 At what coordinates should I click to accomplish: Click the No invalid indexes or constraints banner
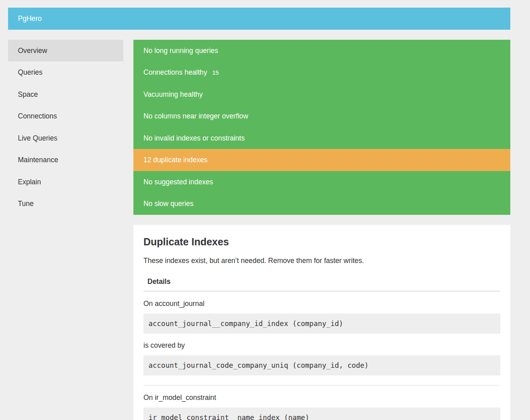click(194, 138)
